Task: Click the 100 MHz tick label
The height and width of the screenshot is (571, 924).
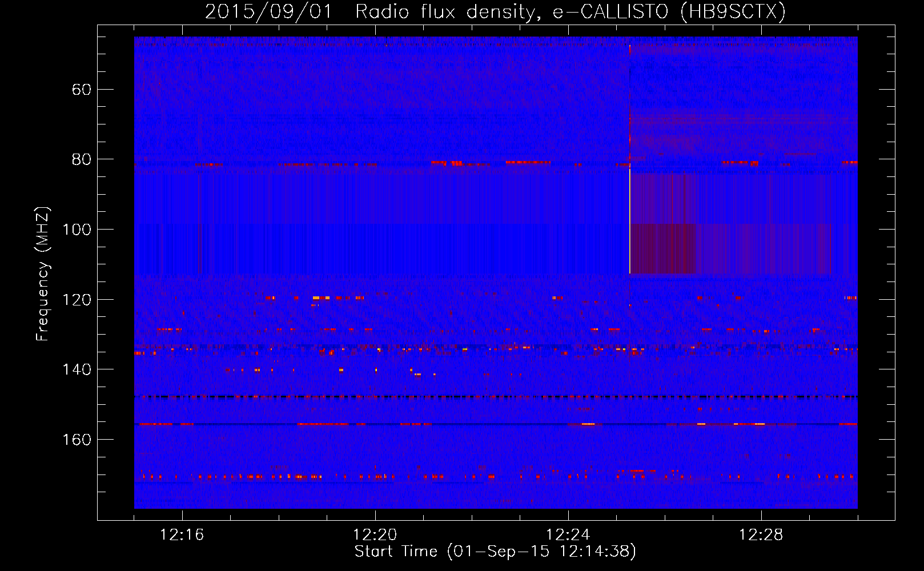Action: point(77,230)
